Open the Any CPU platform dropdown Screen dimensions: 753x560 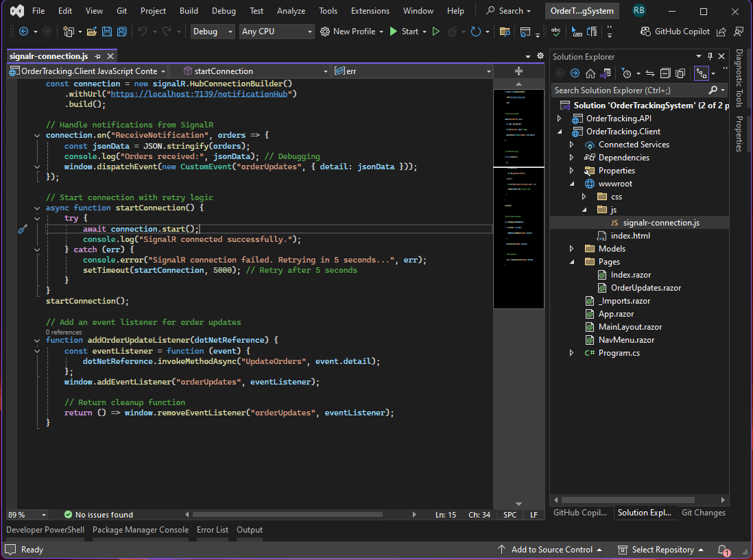(x=277, y=32)
